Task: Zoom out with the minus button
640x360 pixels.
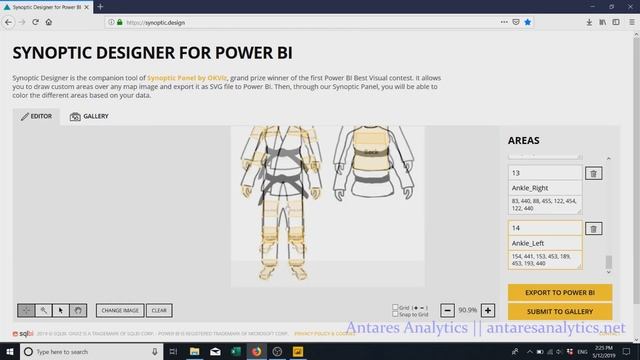Action: (x=447, y=310)
